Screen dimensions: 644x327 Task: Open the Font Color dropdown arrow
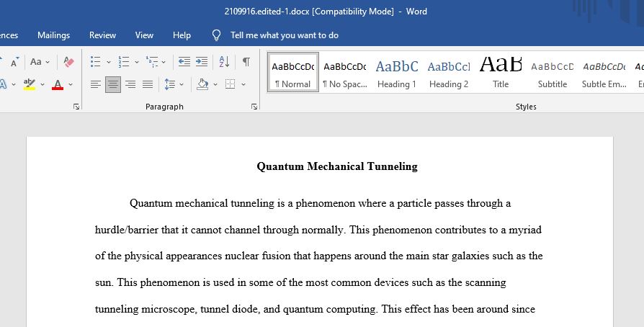pos(71,84)
